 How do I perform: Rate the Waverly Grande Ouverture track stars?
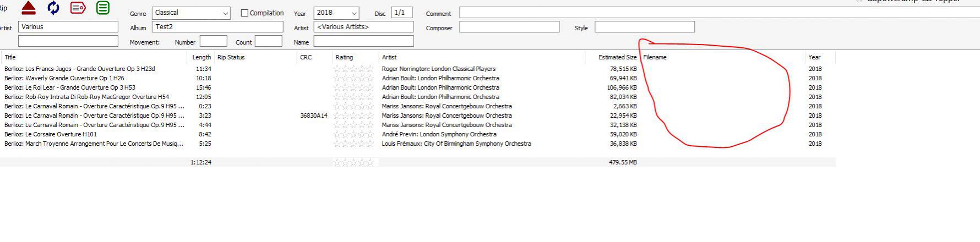(x=353, y=78)
